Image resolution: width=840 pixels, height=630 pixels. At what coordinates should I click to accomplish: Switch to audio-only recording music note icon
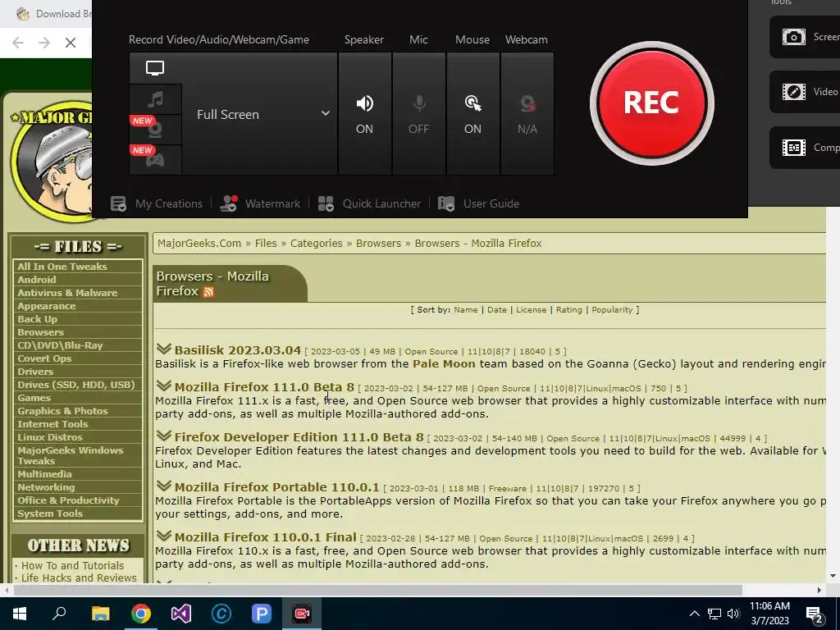point(155,99)
